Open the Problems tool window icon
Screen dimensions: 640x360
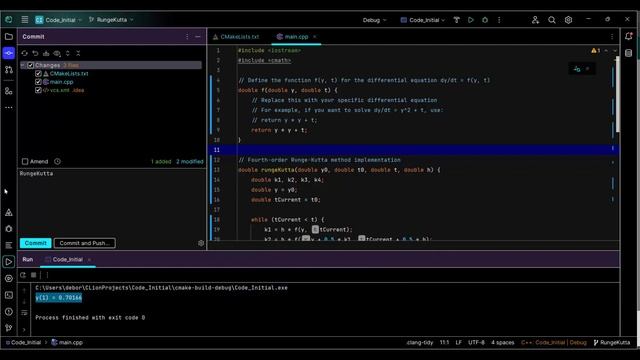(x=9, y=311)
